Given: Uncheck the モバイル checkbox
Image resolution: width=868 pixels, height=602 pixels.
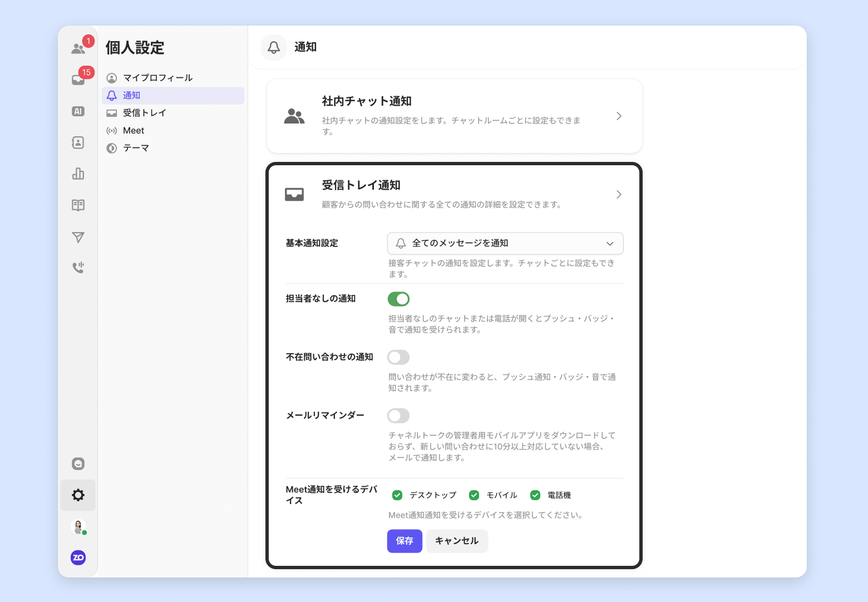Looking at the screenshot, I should (474, 495).
